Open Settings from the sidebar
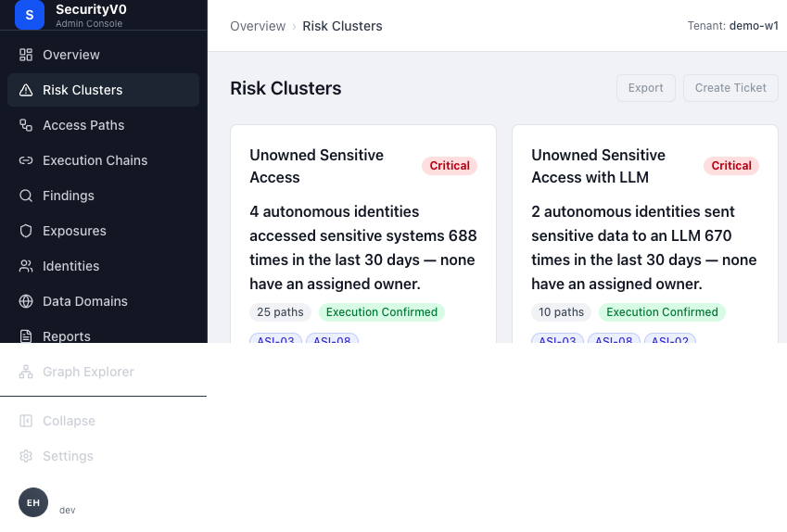Image resolution: width=787 pixels, height=532 pixels. pyautogui.click(x=104, y=456)
